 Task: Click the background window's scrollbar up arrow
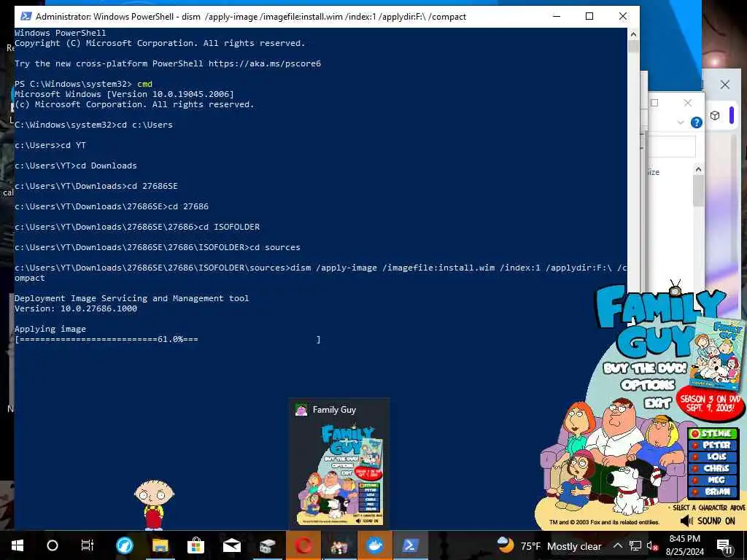tap(698, 169)
